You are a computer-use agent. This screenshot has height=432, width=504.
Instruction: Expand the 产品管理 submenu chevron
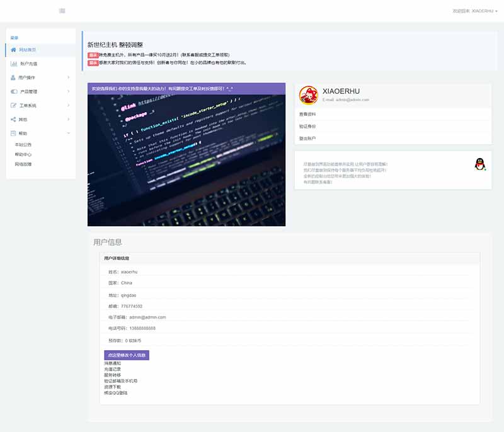tap(68, 91)
